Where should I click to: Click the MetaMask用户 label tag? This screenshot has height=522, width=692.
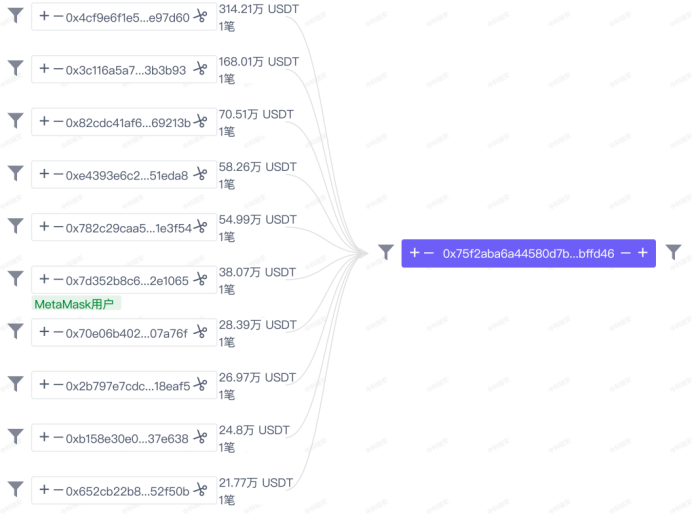[x=76, y=304]
